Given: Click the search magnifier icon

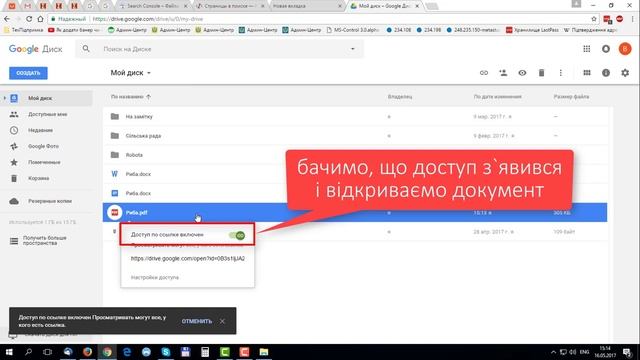Looking at the screenshot, I should 86,49.
